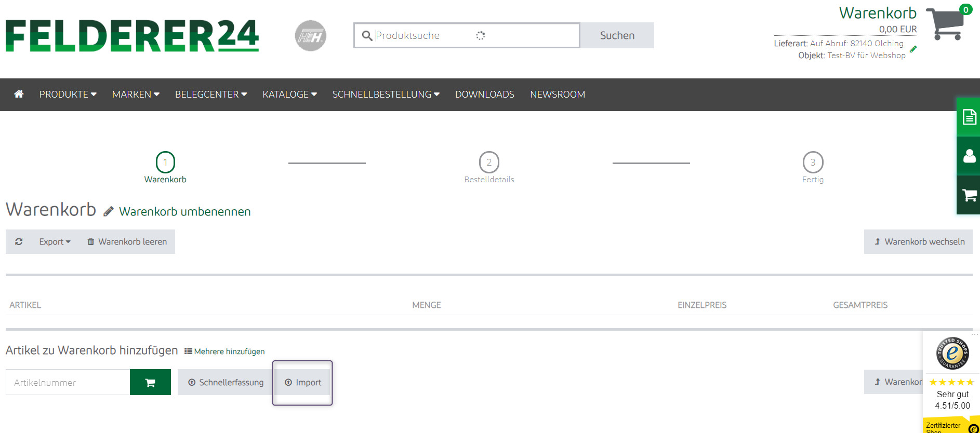The width and height of the screenshot is (980, 433).
Task: Expand the PRODUKTE menu
Action: (x=68, y=94)
